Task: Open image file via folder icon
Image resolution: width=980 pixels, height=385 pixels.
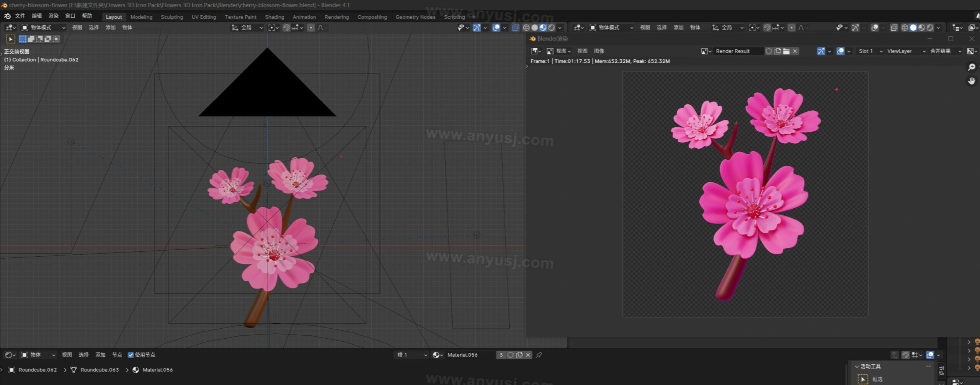Action: pos(786,51)
